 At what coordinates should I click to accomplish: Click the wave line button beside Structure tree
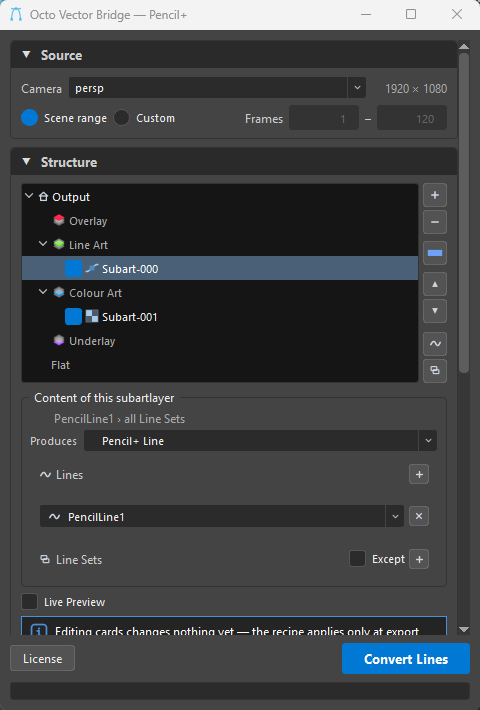(435, 344)
